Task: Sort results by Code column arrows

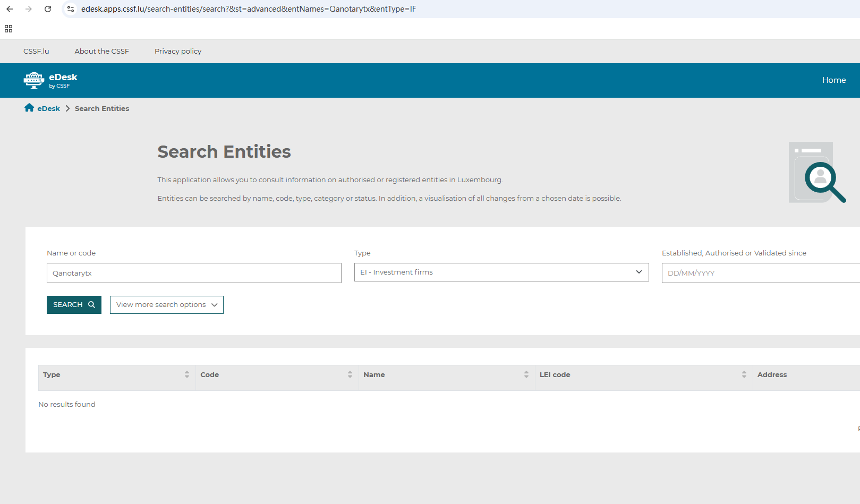Action: 350,374
